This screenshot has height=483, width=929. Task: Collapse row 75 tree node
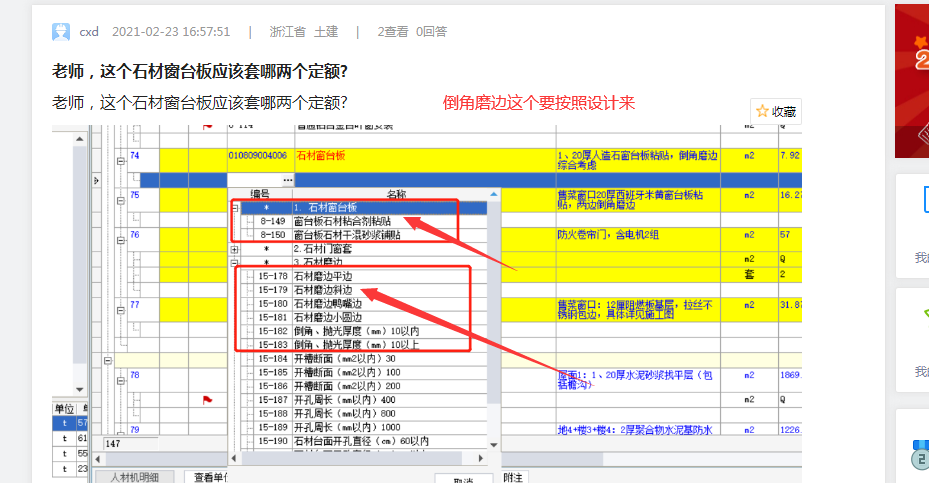(x=120, y=200)
